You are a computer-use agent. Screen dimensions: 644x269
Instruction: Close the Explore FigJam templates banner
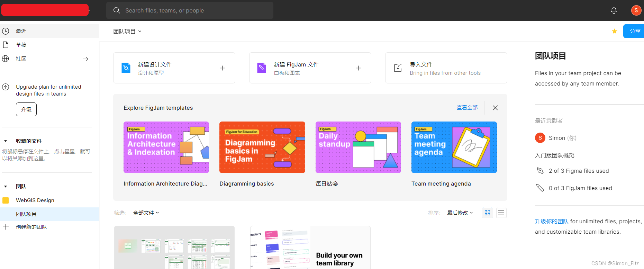(496, 108)
